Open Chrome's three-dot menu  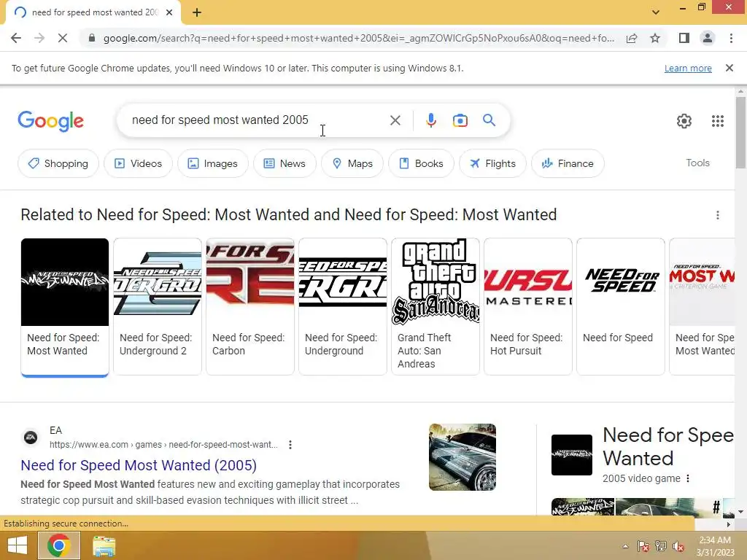tap(731, 38)
